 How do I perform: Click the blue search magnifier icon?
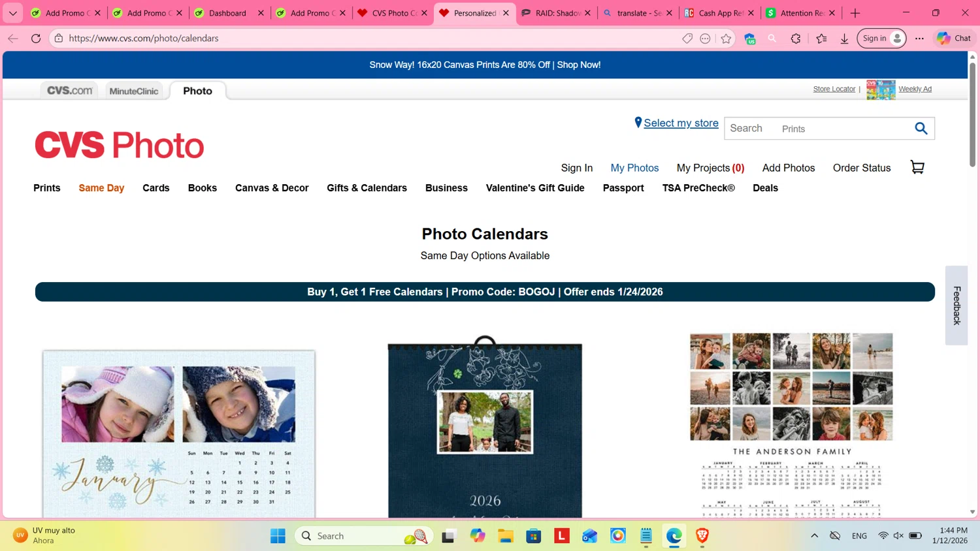point(921,129)
